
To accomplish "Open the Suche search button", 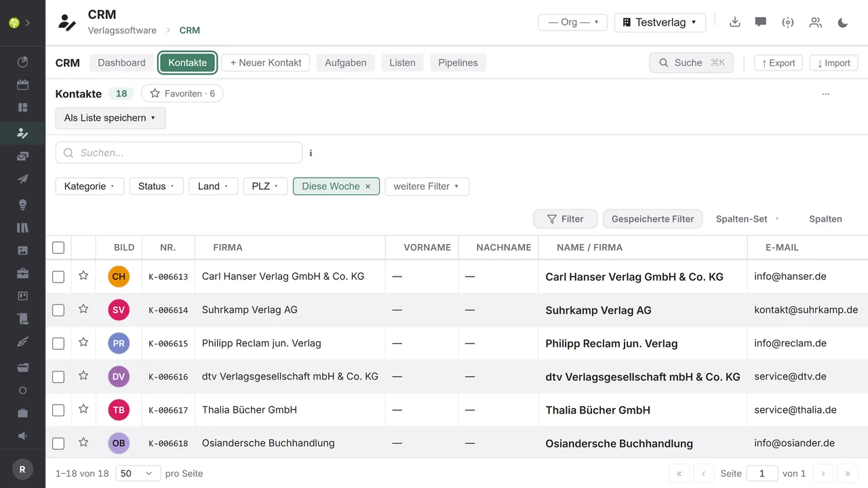I will (691, 63).
